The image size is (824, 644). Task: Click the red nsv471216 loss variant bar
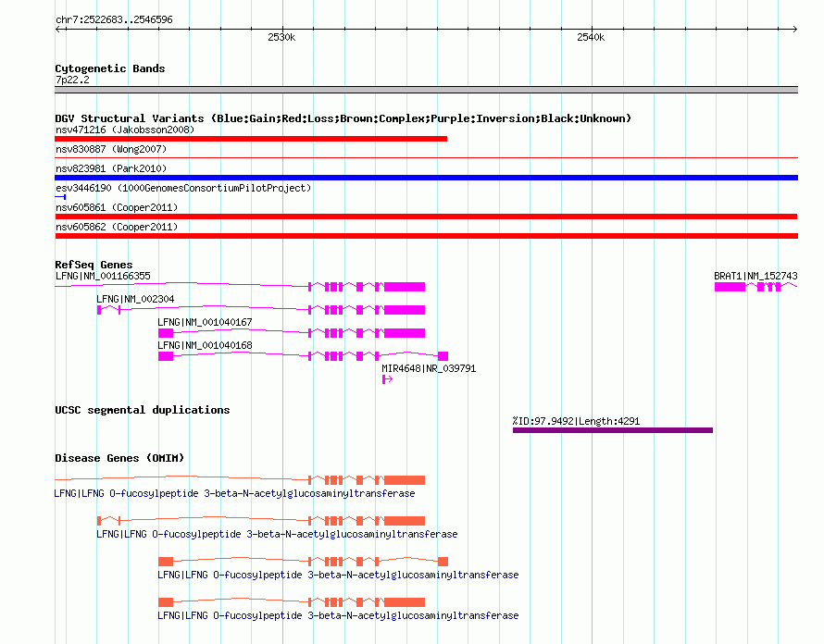click(251, 139)
